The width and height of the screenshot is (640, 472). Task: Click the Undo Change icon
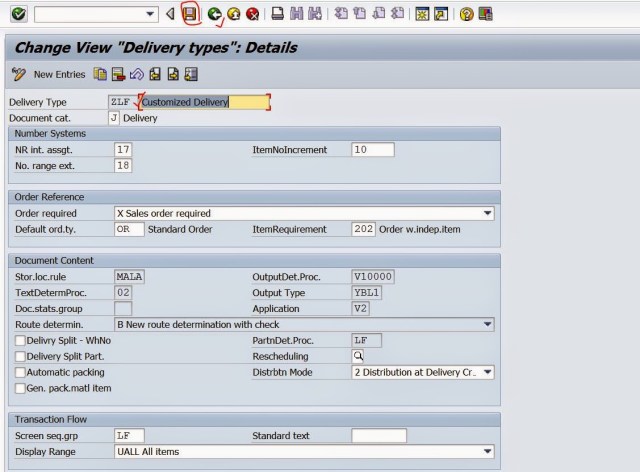pos(136,74)
